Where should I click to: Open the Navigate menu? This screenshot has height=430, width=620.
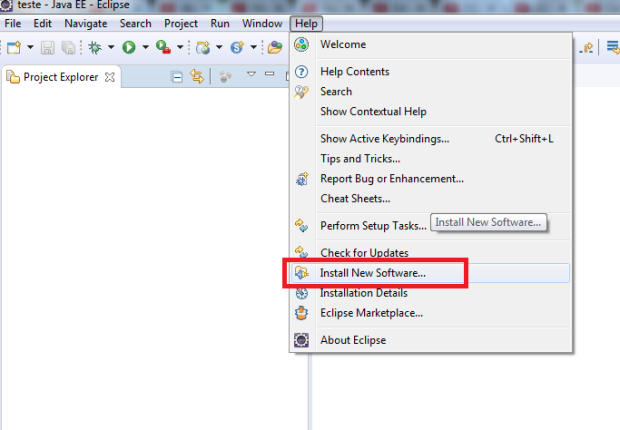(86, 24)
